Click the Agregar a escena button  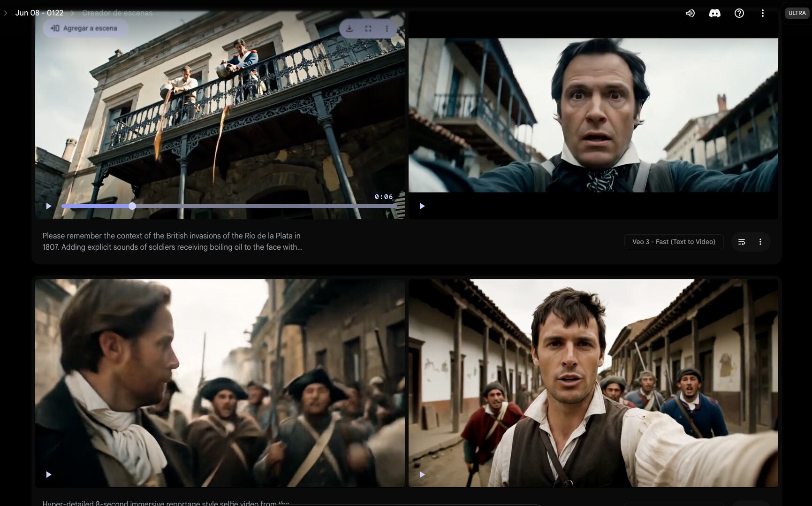pos(84,28)
